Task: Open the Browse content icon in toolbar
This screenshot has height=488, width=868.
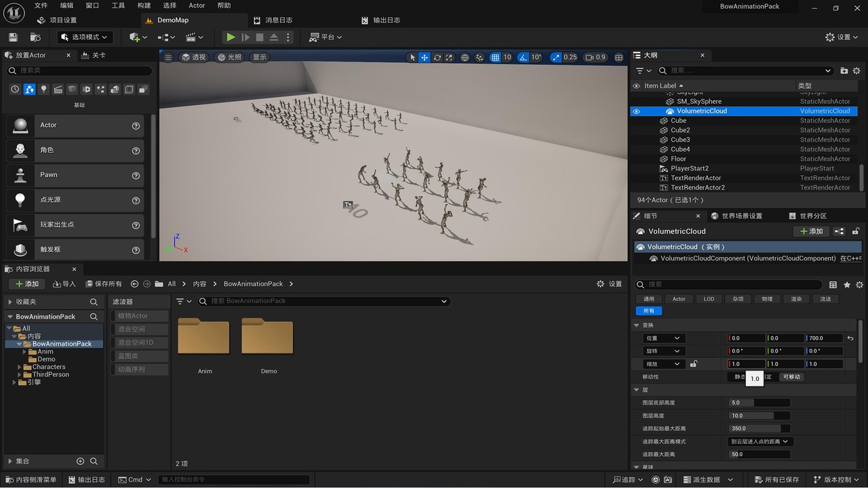Action: 36,37
